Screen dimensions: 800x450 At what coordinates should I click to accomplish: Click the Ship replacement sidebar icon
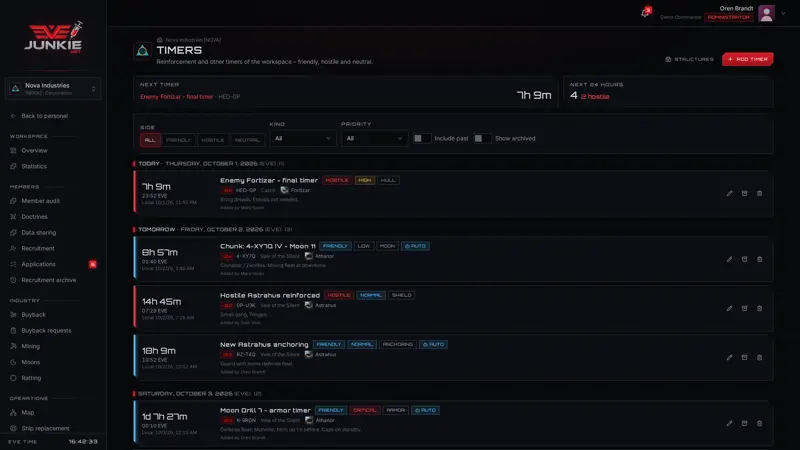pyautogui.click(x=13, y=429)
